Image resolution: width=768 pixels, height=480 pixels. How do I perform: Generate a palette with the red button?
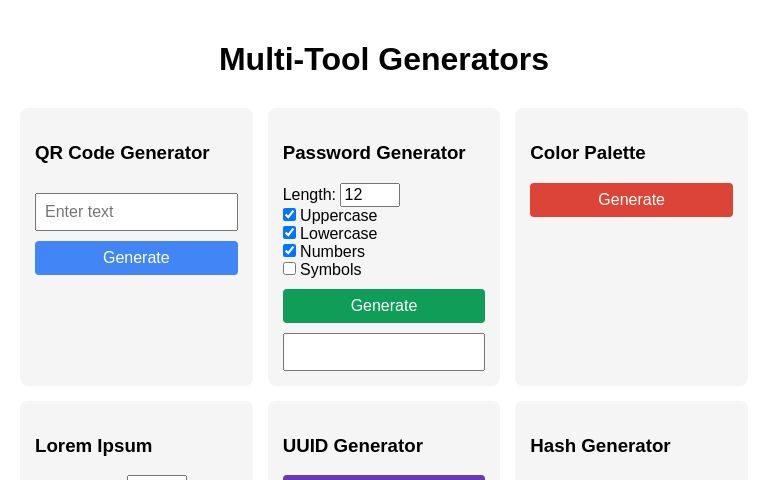coord(631,200)
